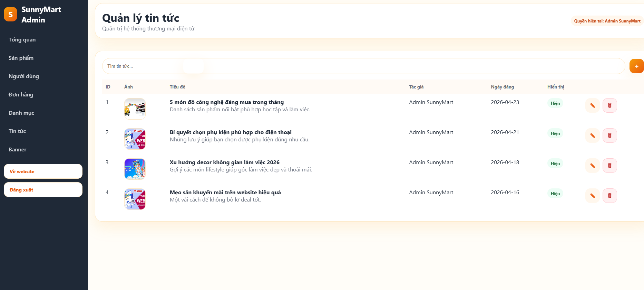Open thumbnail of 'Bí quyết chọn phụ kiện' article
Screen dimensions: 644x290
pos(135,139)
